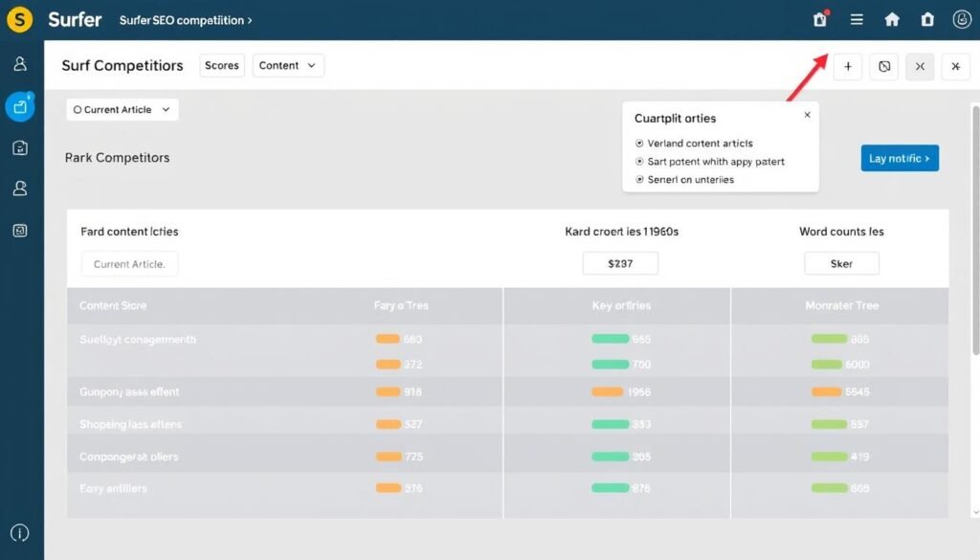Expand the Current Article selector
The image size is (980, 560).
[x=122, y=109]
